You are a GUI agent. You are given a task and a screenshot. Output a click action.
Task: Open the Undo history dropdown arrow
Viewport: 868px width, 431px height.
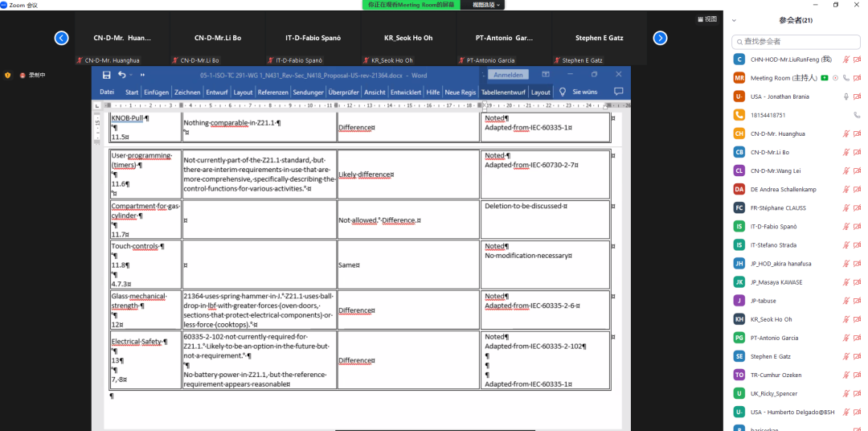pyautogui.click(x=130, y=76)
